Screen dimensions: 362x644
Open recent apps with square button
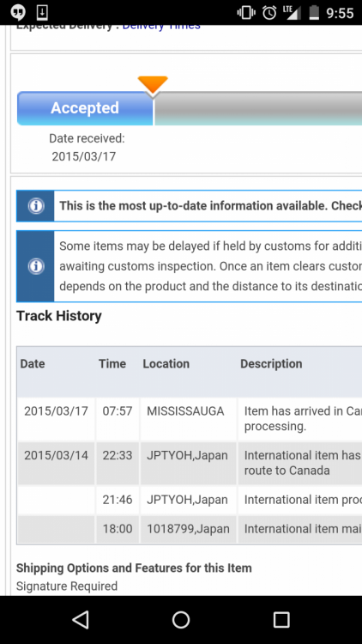tap(281, 619)
